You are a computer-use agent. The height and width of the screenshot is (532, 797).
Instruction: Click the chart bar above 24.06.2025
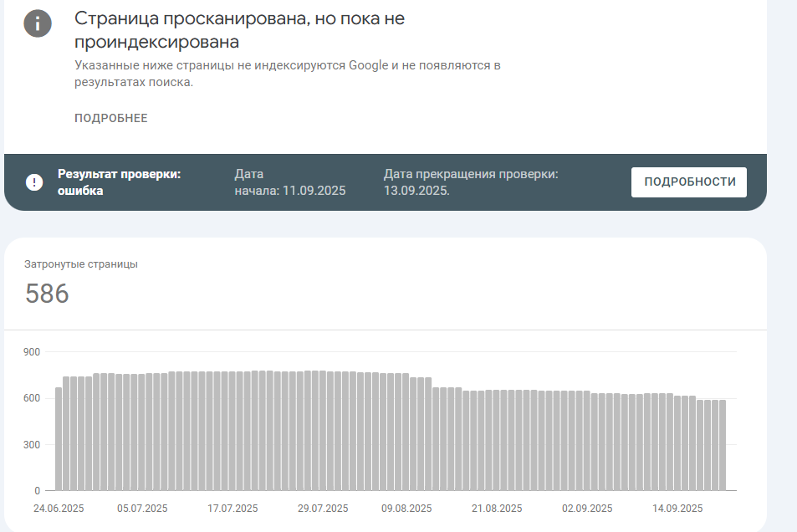(56, 439)
